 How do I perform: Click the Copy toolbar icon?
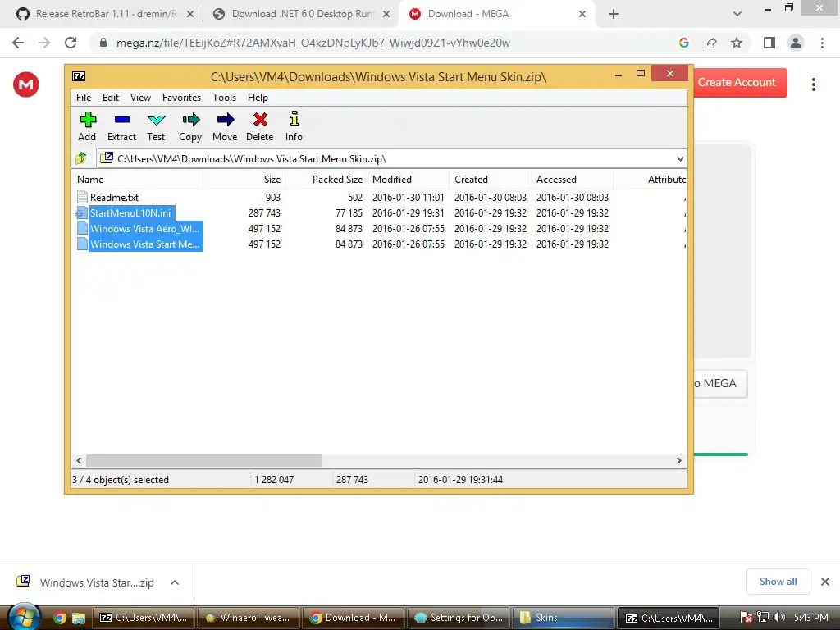click(x=190, y=120)
